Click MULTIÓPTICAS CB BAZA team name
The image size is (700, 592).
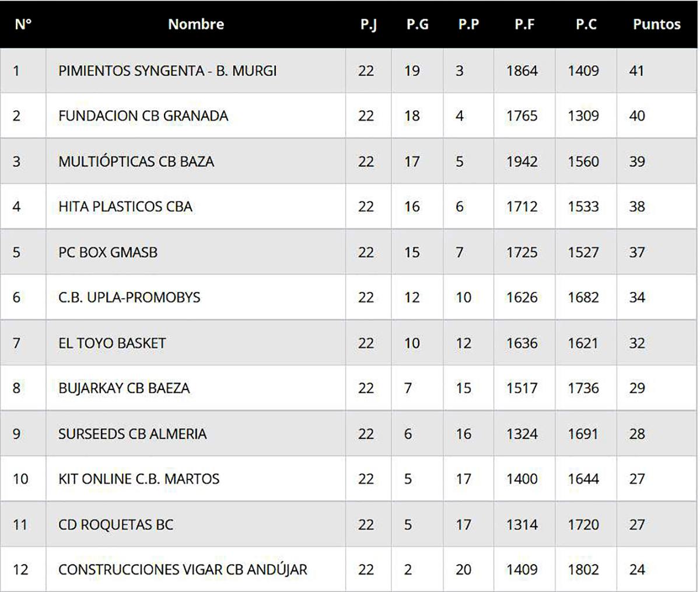136,161
